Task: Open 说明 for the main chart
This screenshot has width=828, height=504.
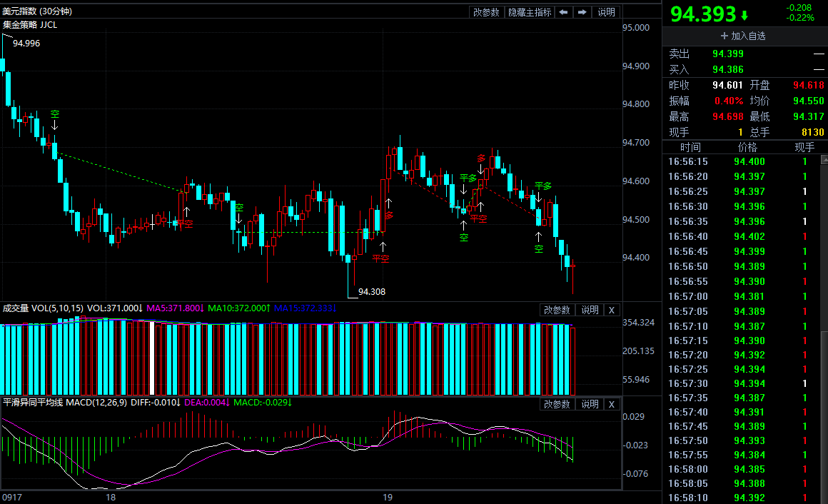Action: tap(606, 12)
